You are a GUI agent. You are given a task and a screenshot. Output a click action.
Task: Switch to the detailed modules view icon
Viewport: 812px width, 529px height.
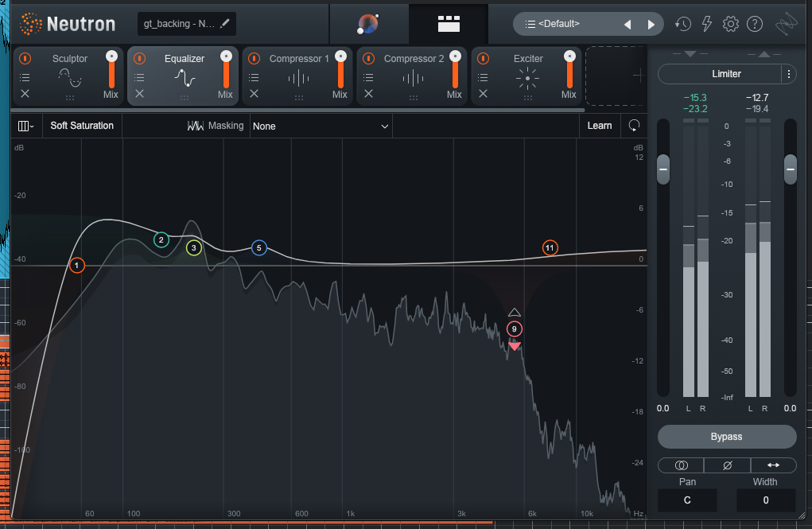[x=449, y=24]
